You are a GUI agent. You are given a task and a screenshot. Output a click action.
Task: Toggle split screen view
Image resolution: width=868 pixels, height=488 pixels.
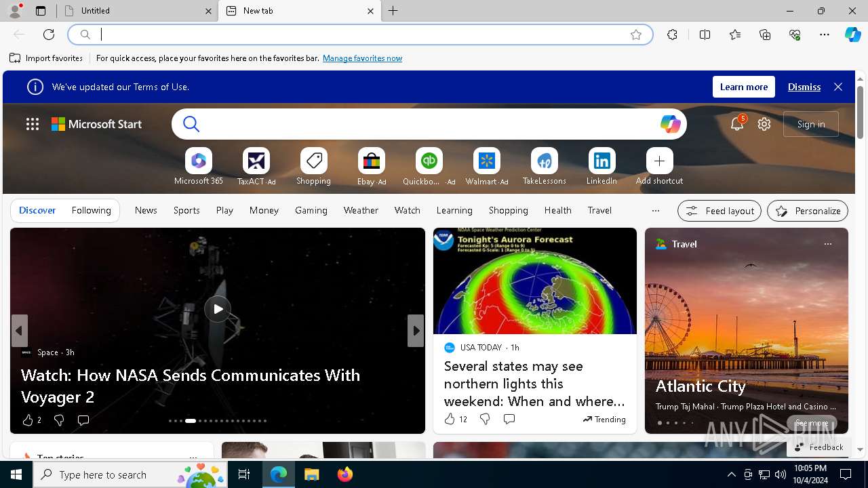pos(705,35)
